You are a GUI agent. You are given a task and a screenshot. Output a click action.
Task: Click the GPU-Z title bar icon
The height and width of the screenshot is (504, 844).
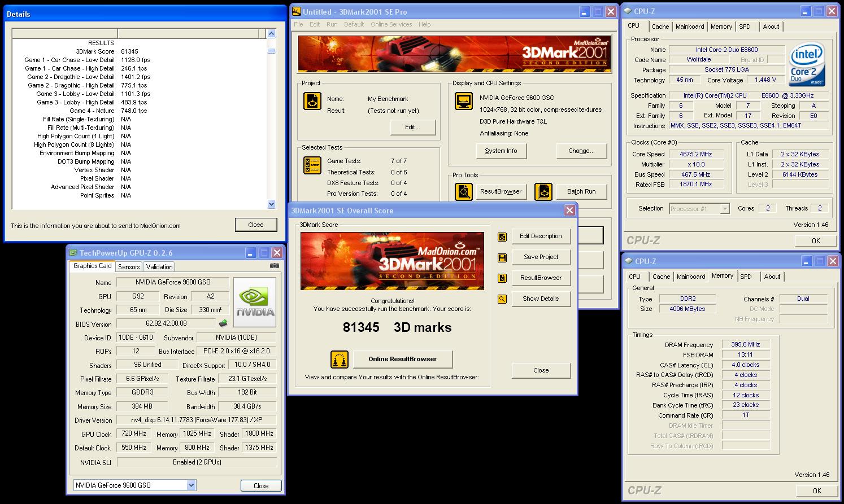coord(73,252)
